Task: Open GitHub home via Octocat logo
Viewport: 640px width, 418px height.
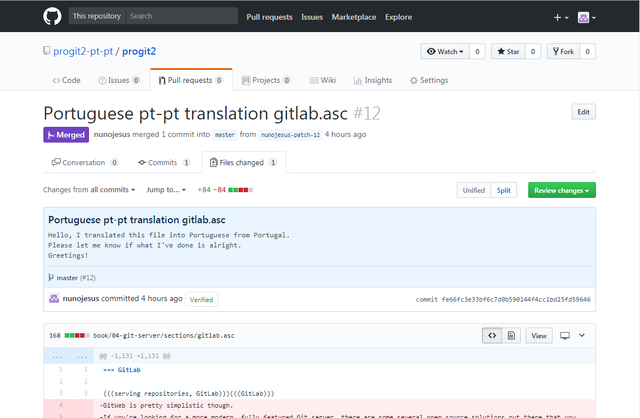Action: pyautogui.click(x=52, y=17)
